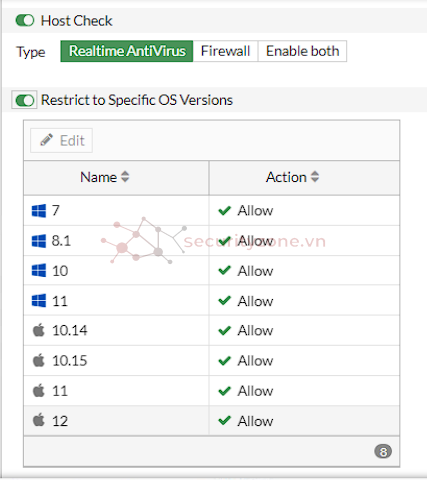Viewport: 427px width, 480px height.
Task: Click the Windows logo in the 8.1 row
Action: pos(39,241)
